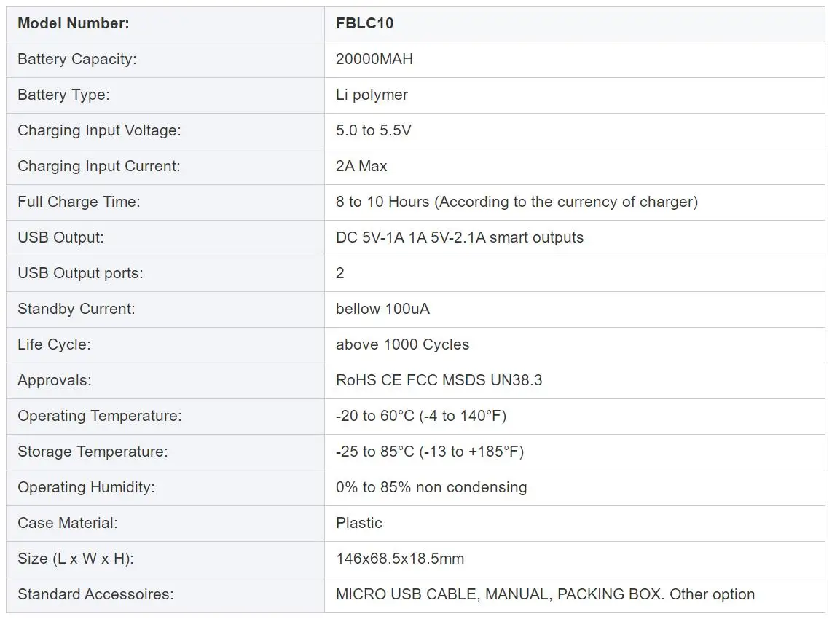Viewport: 840px width, 619px height.
Task: Select the RoHS CE FCC approvals text
Action: coord(439,380)
